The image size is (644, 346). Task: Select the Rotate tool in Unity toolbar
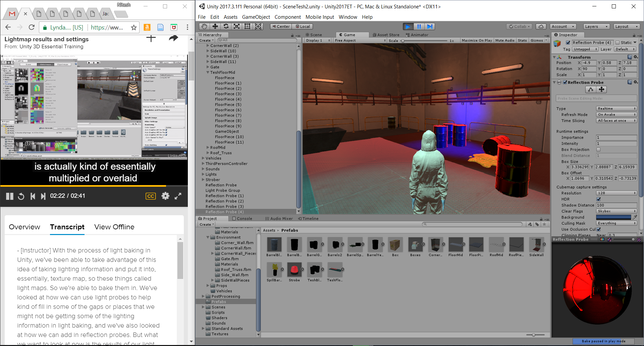pos(226,26)
